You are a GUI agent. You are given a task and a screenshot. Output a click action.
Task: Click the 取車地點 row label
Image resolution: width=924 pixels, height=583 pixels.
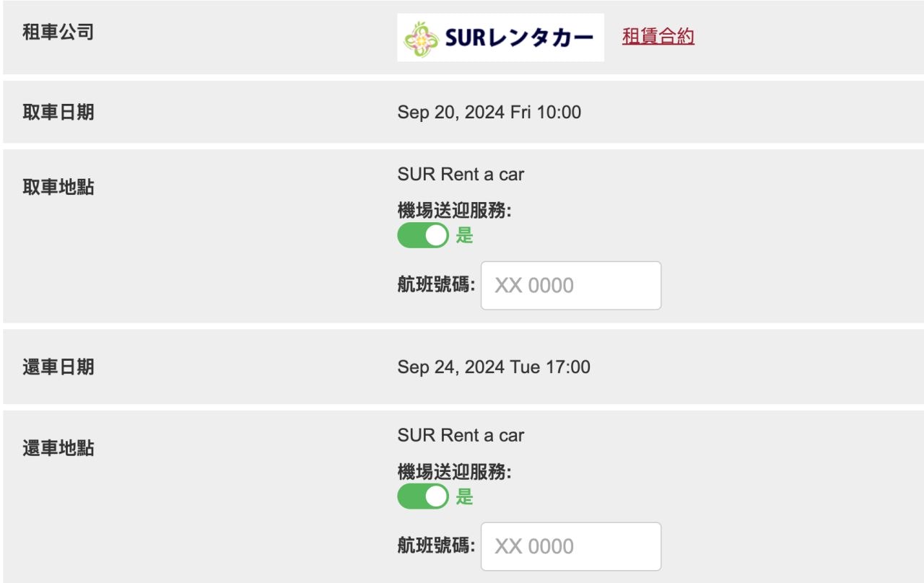coord(58,188)
